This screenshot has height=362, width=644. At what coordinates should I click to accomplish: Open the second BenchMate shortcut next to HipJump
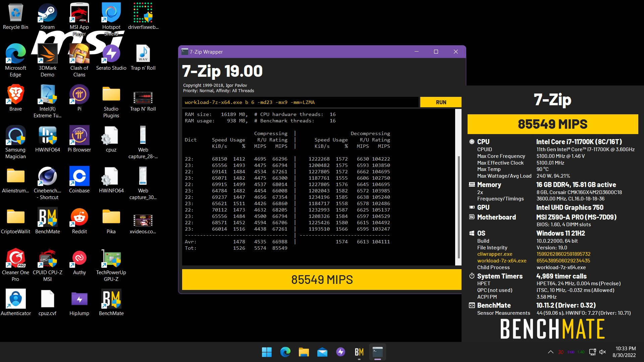point(111,302)
